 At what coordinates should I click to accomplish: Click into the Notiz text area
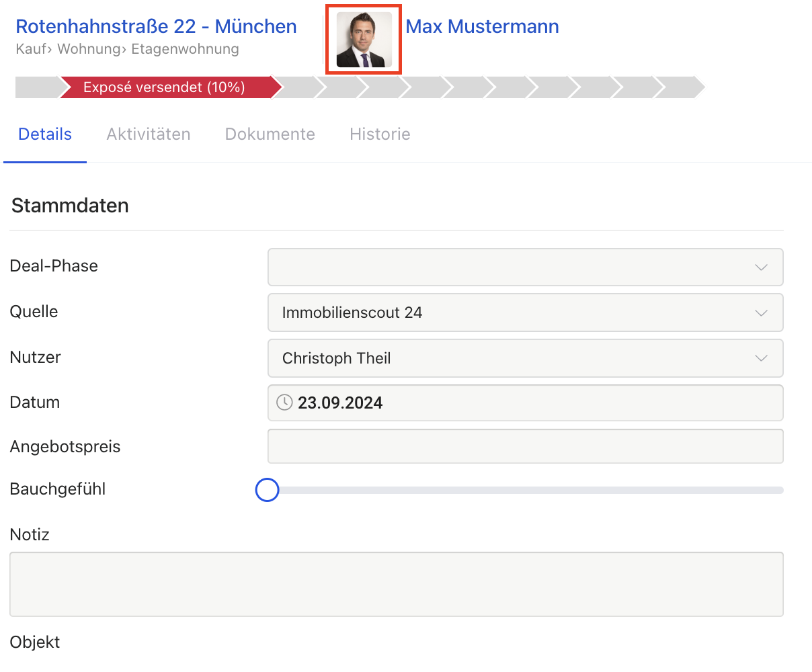coord(396,584)
